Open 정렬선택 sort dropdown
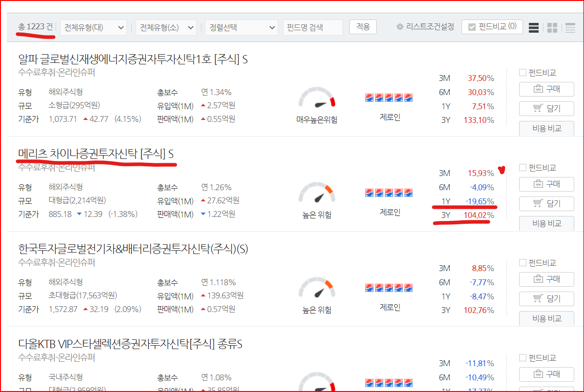 (242, 28)
